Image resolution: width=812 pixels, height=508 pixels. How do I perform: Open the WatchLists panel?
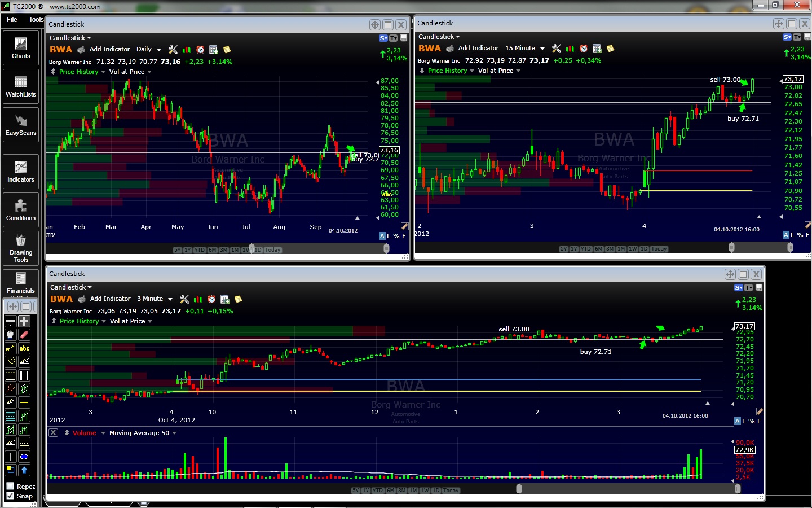pyautogui.click(x=21, y=86)
